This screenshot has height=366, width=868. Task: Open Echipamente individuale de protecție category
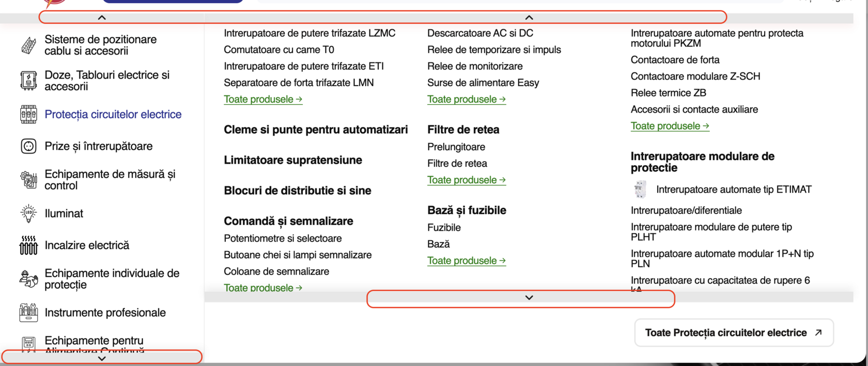[112, 279]
